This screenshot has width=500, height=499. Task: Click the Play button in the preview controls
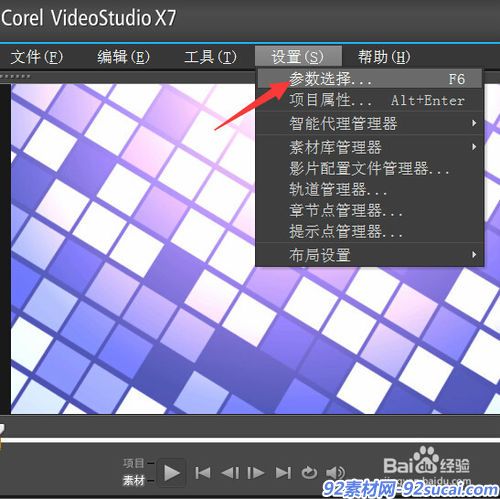[x=172, y=473]
